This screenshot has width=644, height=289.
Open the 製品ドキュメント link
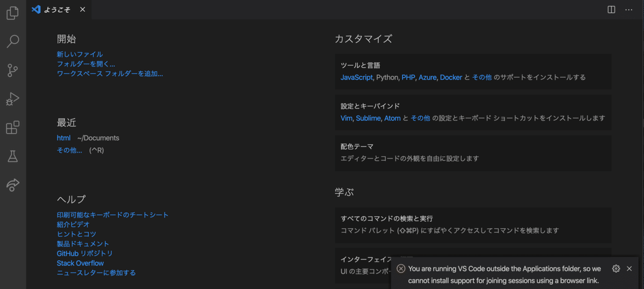(x=83, y=244)
